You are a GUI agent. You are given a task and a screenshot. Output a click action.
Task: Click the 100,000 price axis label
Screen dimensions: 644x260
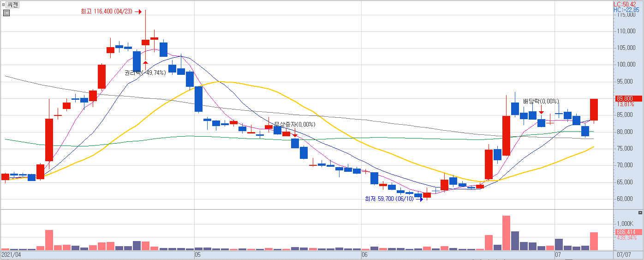(627, 65)
